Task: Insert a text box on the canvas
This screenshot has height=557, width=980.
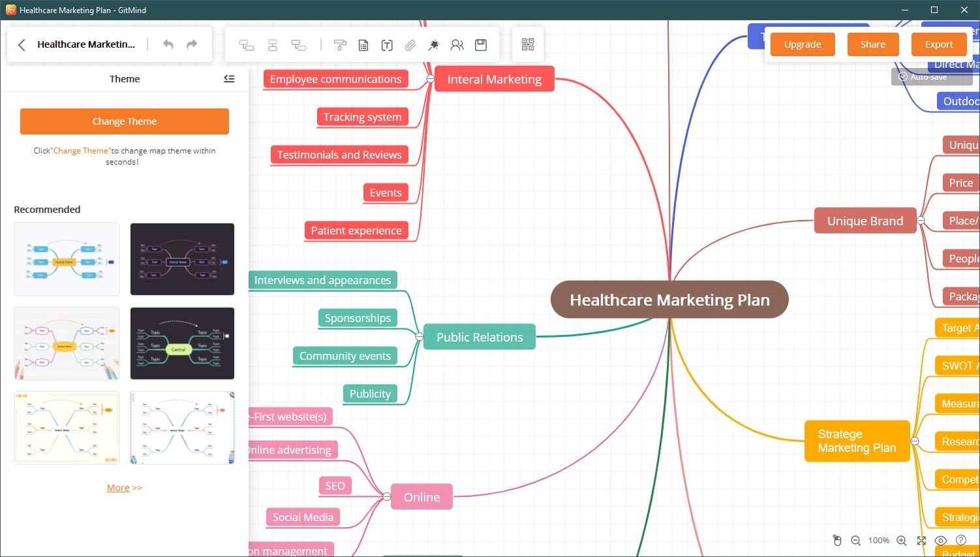Action: click(386, 45)
